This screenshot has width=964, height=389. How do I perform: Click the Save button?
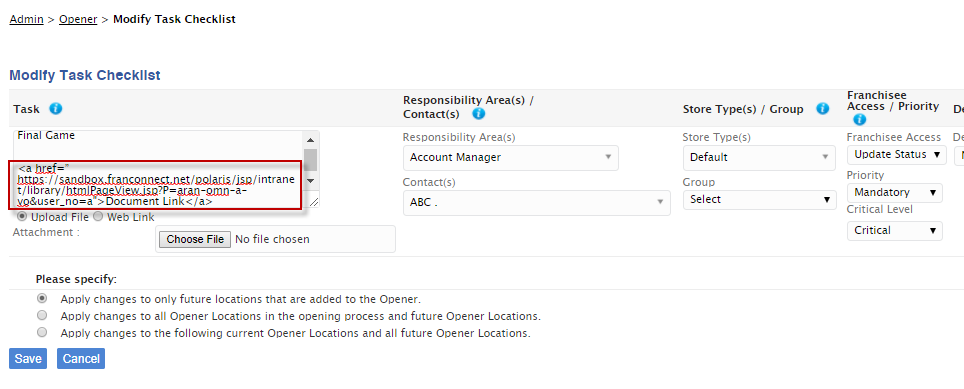tap(28, 359)
